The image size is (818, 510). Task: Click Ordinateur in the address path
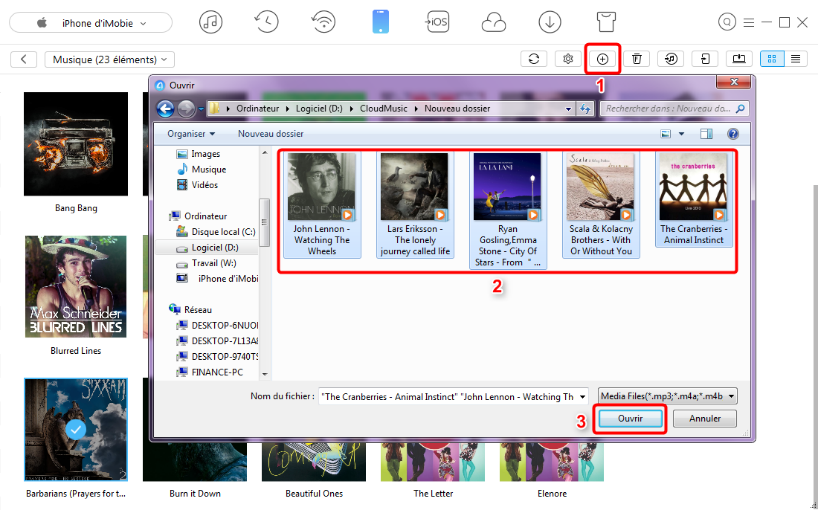pyautogui.click(x=258, y=108)
